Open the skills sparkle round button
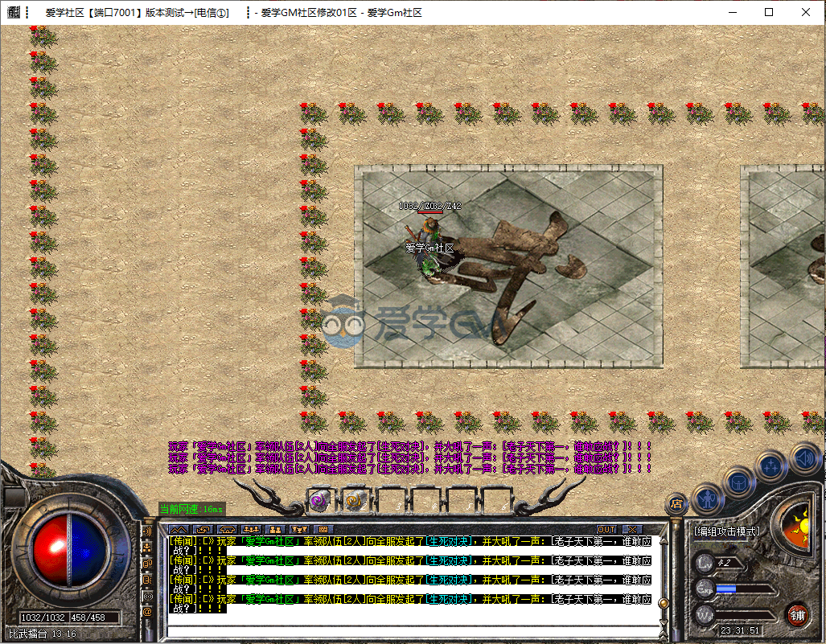The image size is (826, 644). coord(771,466)
